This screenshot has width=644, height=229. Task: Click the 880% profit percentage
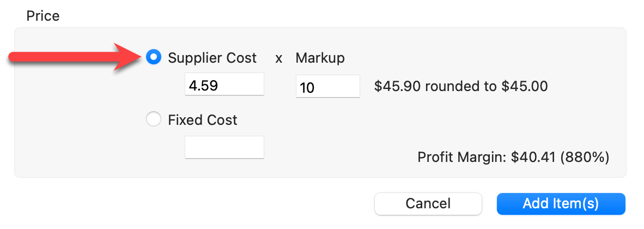584,158
